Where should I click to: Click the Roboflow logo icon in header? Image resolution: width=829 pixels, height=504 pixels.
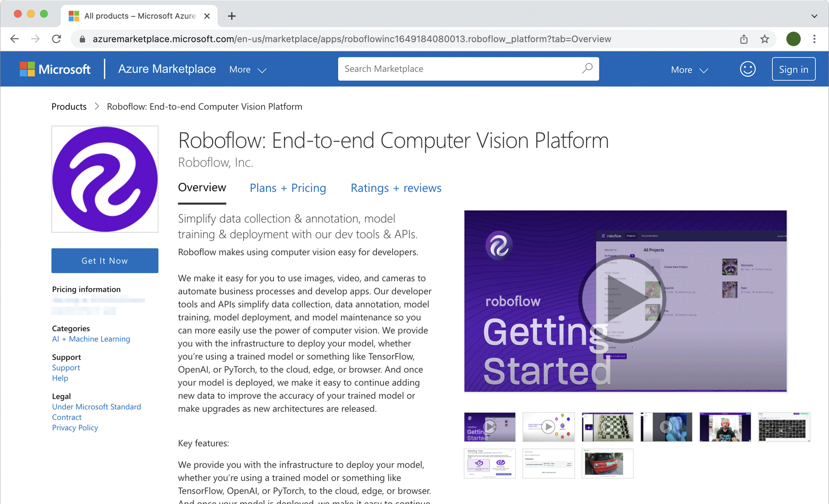click(x=105, y=179)
